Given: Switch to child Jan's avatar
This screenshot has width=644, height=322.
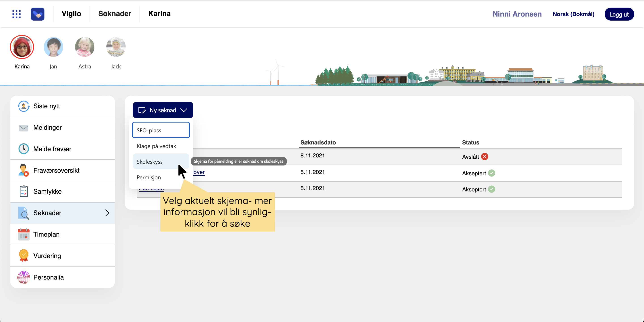Looking at the screenshot, I should click(53, 47).
